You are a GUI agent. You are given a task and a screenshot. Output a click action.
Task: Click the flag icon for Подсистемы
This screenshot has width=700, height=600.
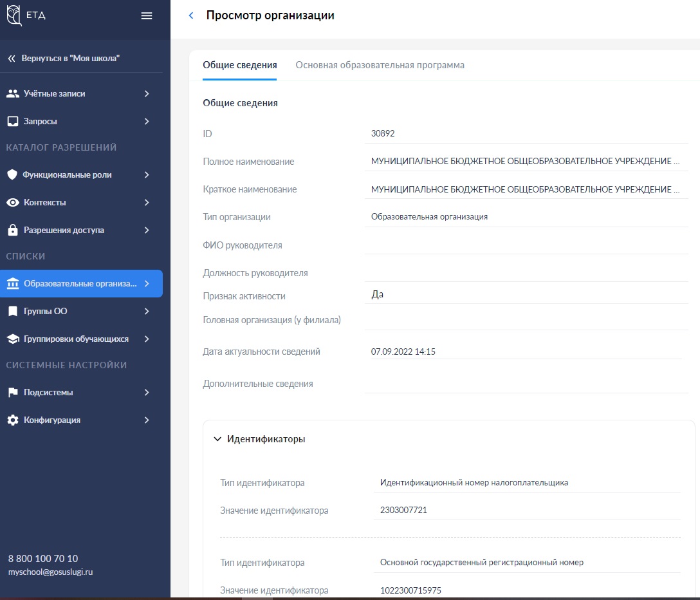(12, 392)
